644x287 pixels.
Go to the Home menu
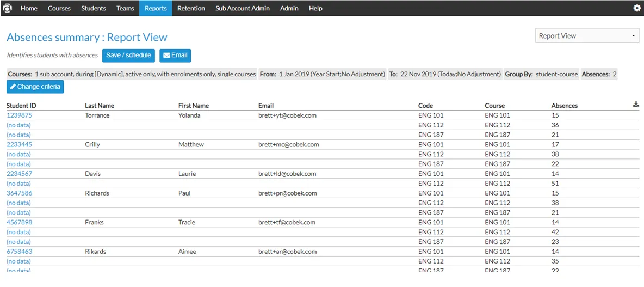point(29,8)
